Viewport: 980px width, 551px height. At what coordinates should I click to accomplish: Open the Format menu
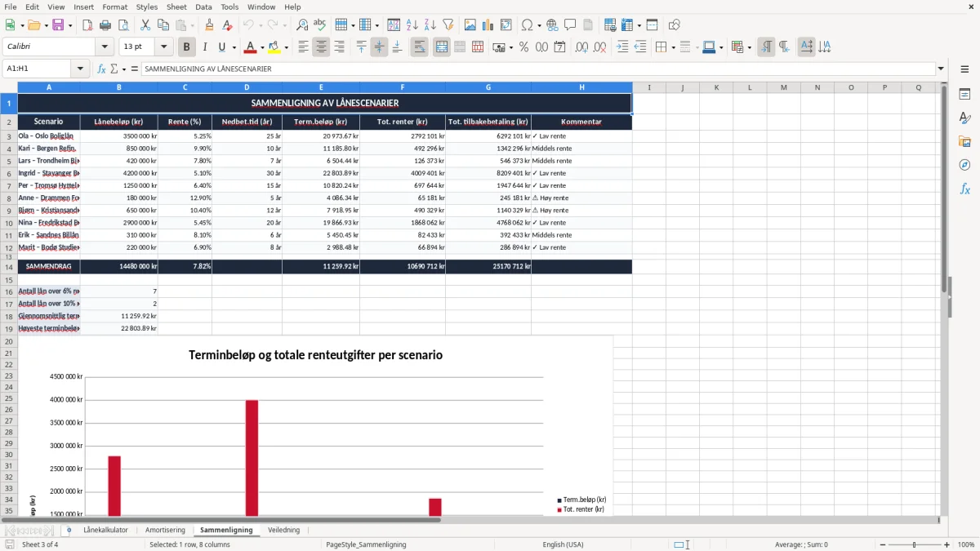click(114, 7)
